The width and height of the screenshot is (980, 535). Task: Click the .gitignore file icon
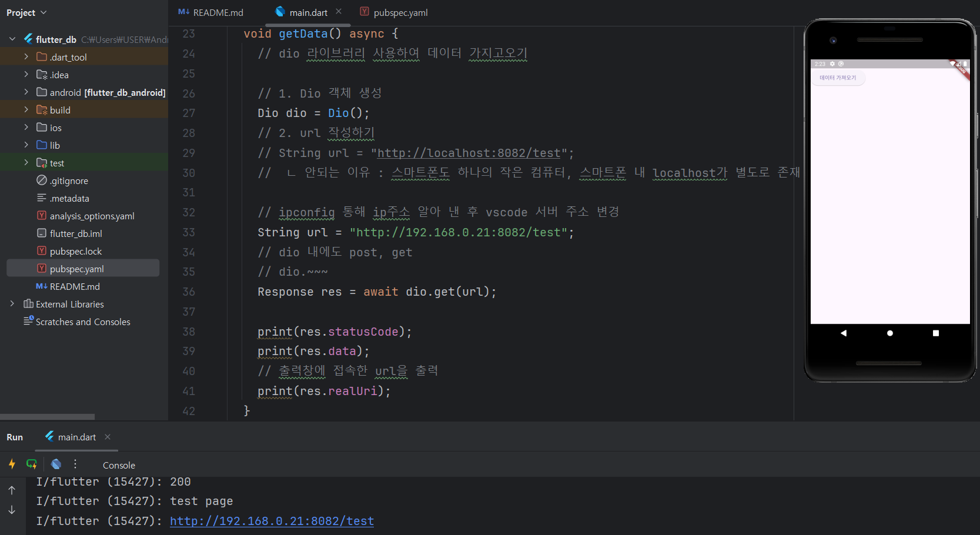point(42,180)
